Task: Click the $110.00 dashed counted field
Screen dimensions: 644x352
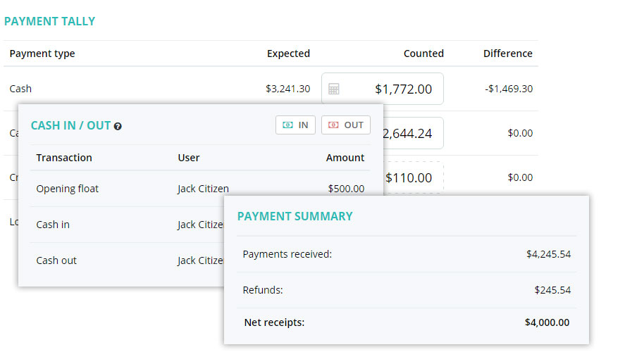Action: pyautogui.click(x=414, y=177)
